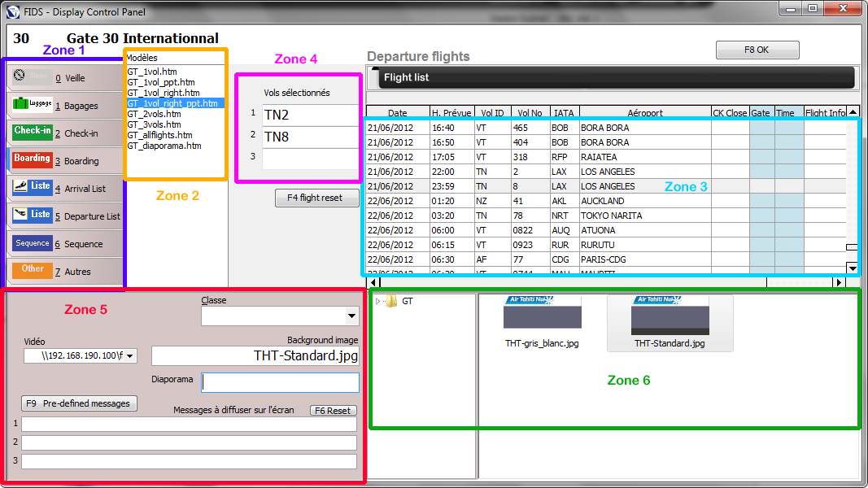
Task: Select the green Check-in icon
Action: pyautogui.click(x=33, y=132)
